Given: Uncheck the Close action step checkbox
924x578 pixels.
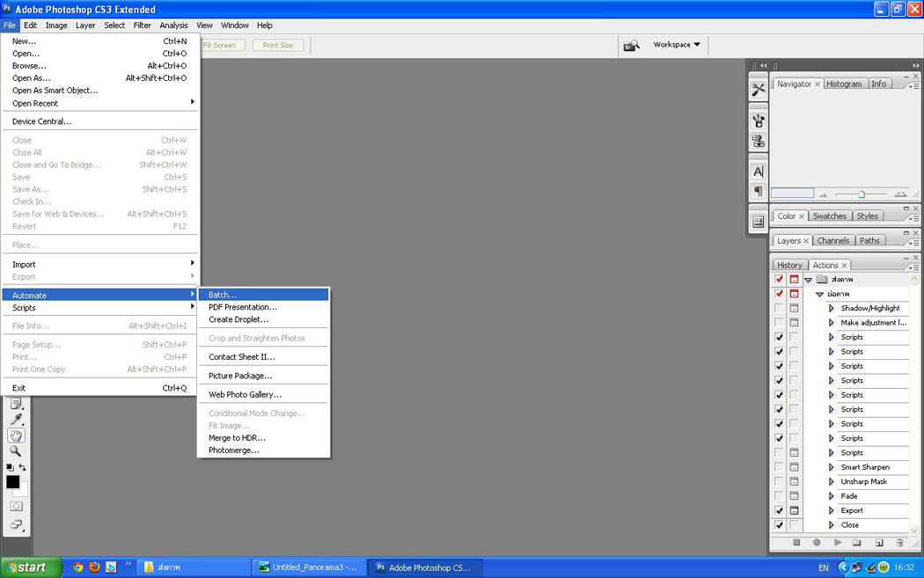Looking at the screenshot, I should pos(779,525).
